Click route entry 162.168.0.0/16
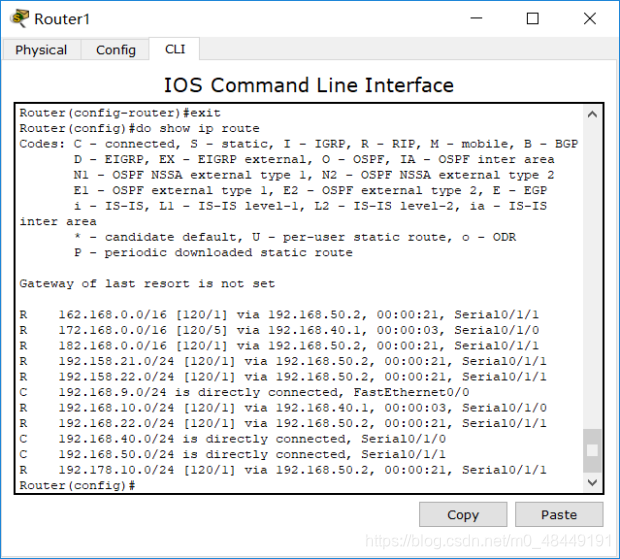 pos(279,315)
